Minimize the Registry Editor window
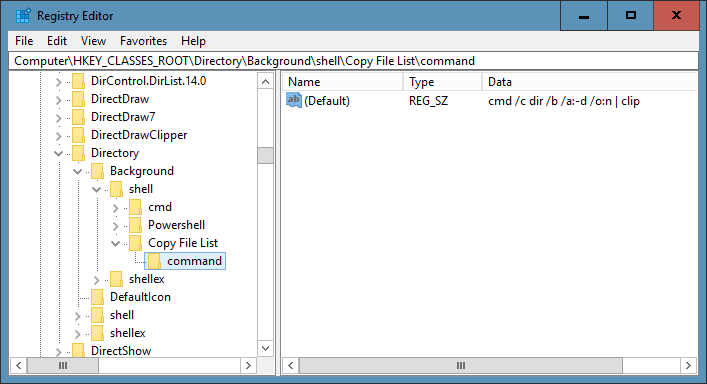 click(584, 16)
